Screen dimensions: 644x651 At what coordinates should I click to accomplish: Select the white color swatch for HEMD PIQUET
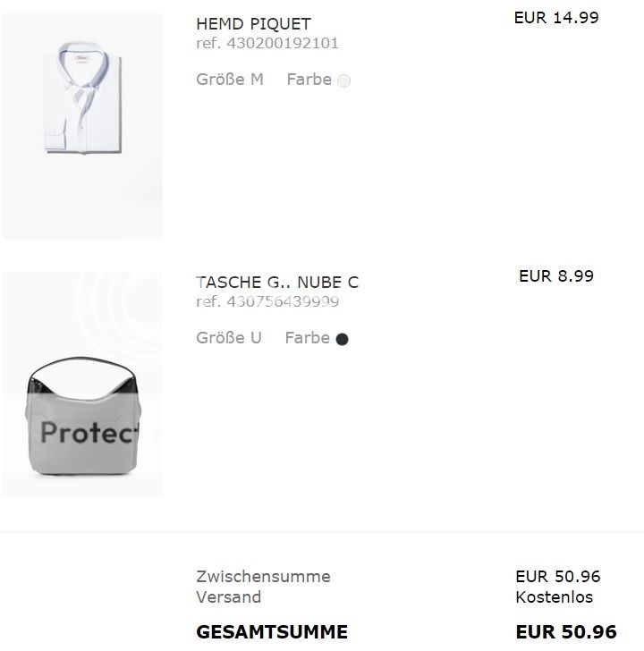[344, 80]
